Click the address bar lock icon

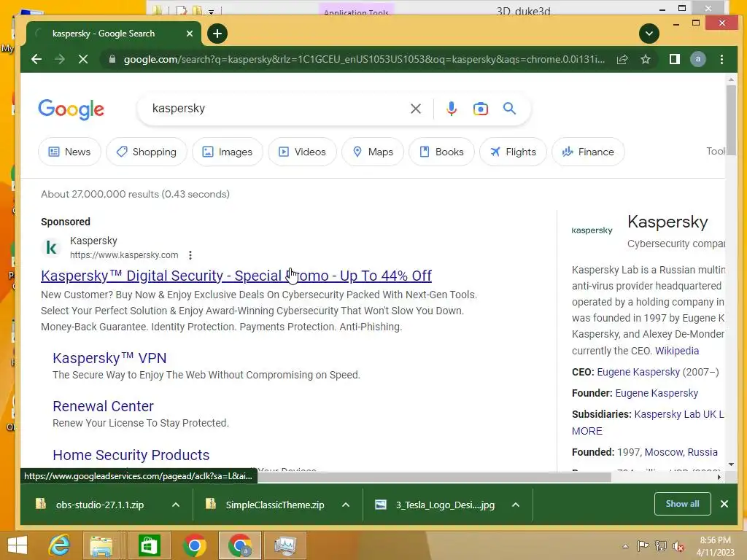(x=112, y=59)
